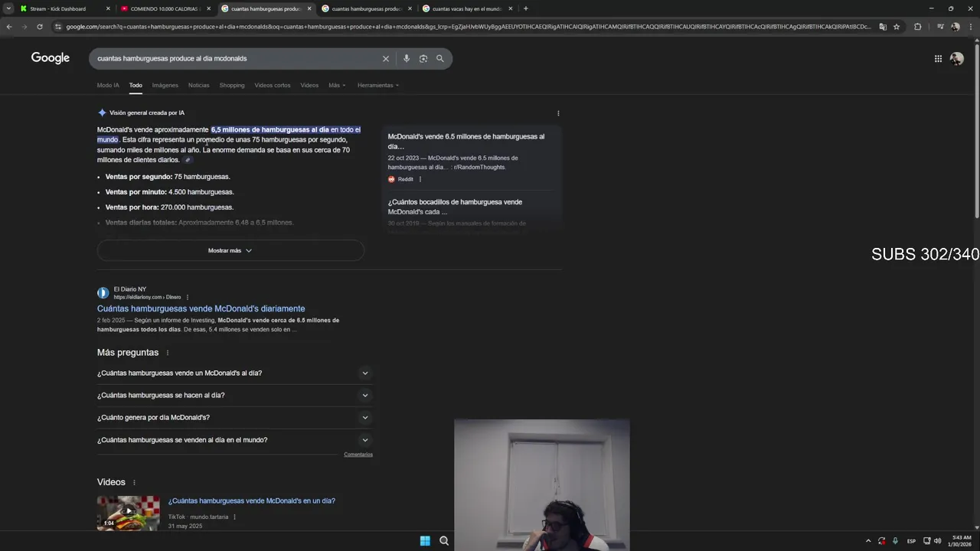Open options for El Diario NY result
This screenshot has width=980, height=551.
[x=188, y=297]
